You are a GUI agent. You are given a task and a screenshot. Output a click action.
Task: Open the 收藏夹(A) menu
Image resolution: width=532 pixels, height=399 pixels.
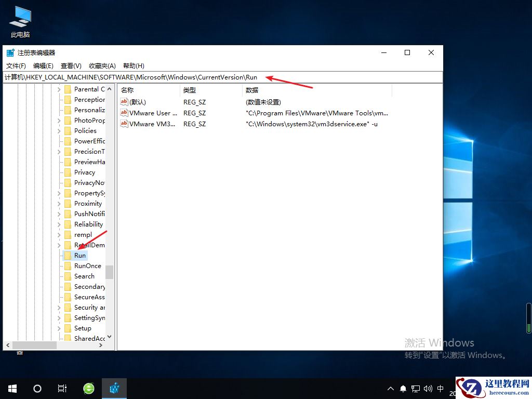101,65
